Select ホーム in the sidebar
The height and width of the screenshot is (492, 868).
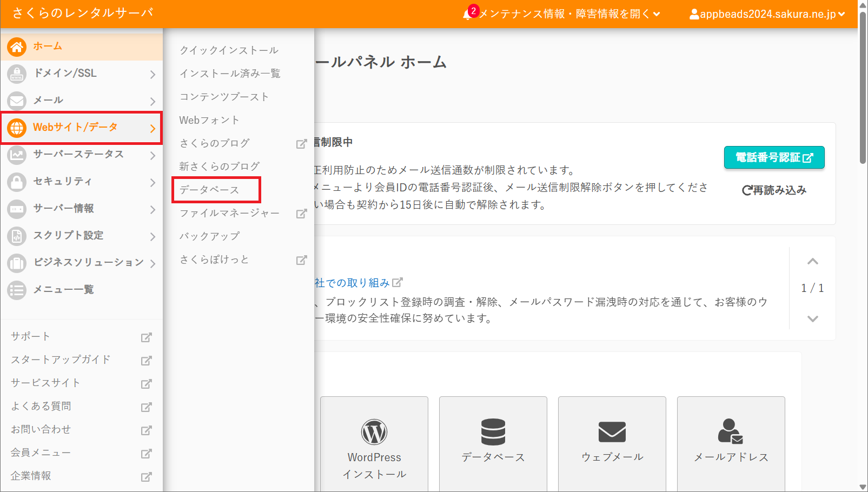pos(82,46)
